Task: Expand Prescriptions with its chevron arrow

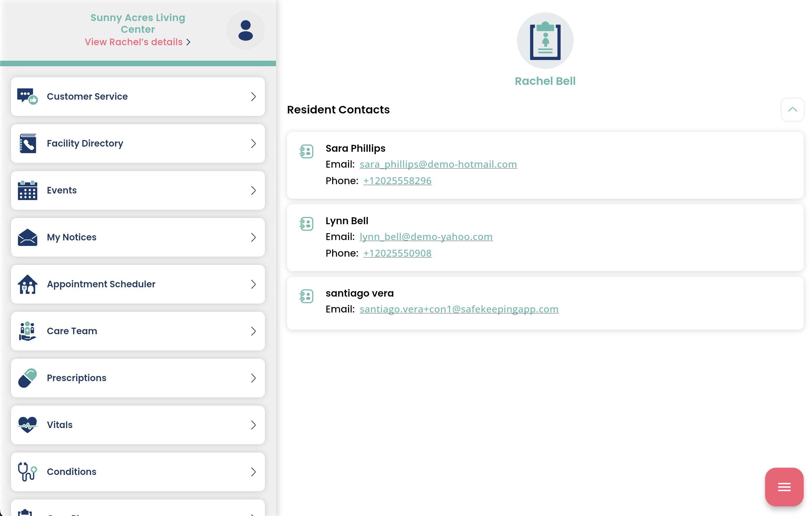Action: (x=254, y=378)
